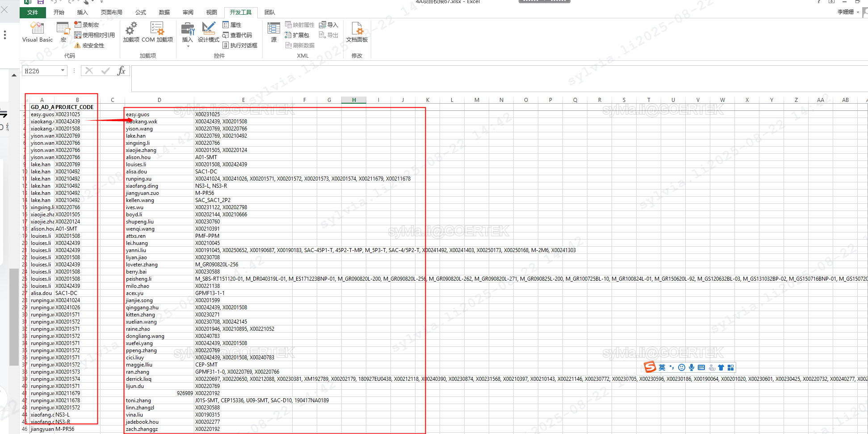This screenshot has height=434, width=868.
Task: Toggle Use Relative References (使用相对引用)
Action: (94, 35)
